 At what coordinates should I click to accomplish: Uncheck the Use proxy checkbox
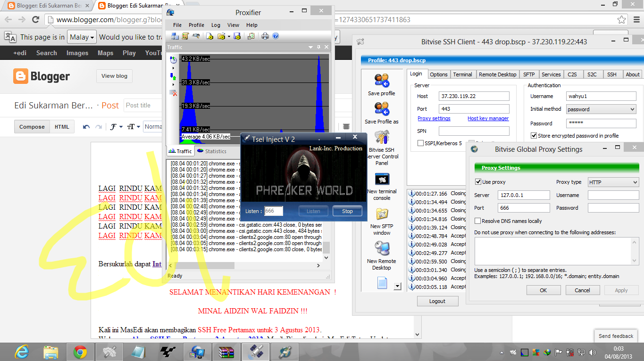coord(478,182)
